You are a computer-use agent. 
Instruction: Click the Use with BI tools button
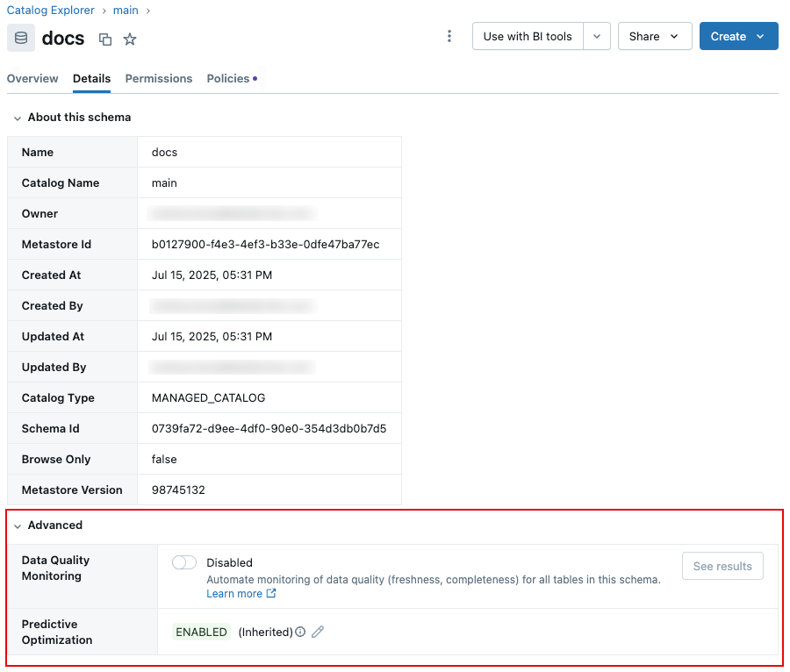528,36
